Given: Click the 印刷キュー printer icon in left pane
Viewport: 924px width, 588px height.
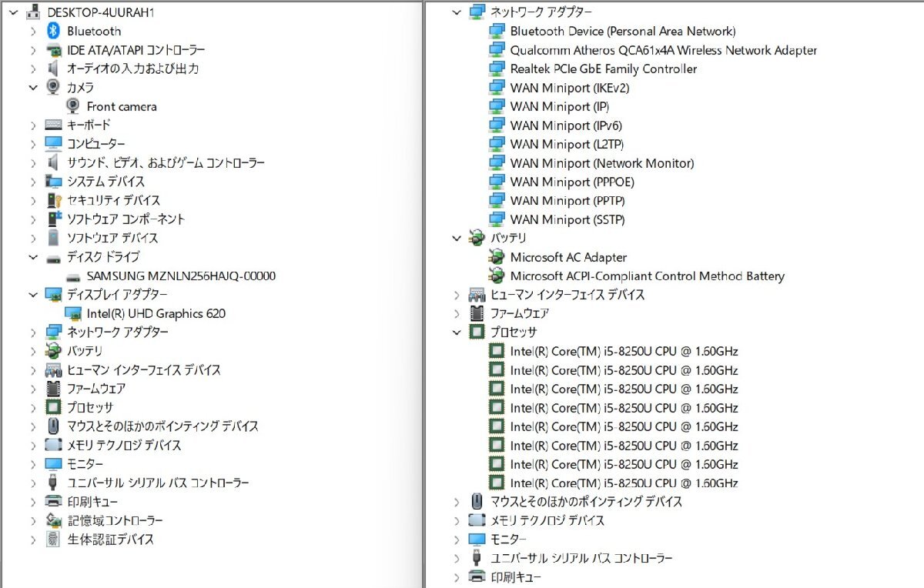Looking at the screenshot, I should pyautogui.click(x=53, y=502).
